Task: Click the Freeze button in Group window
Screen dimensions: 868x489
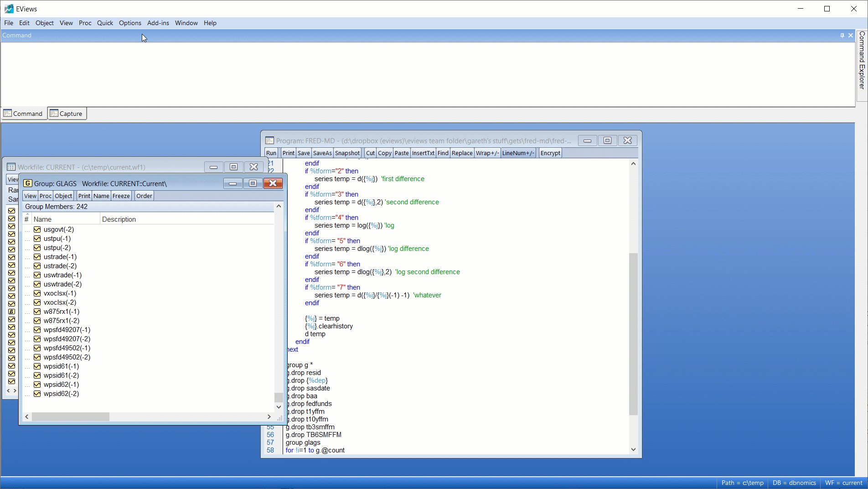Action: [x=121, y=196]
